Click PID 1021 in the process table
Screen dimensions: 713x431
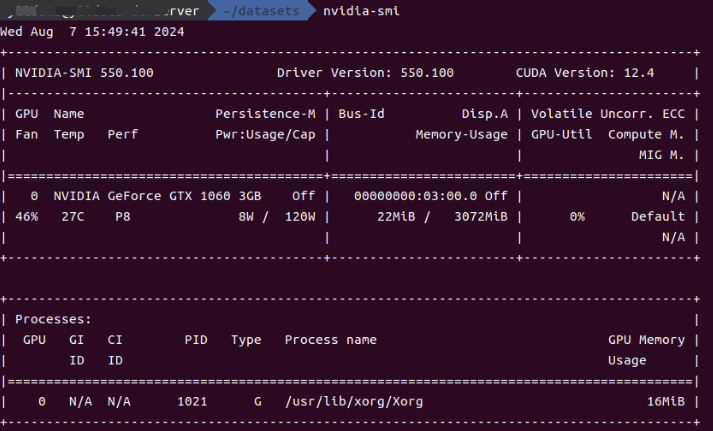(191, 401)
